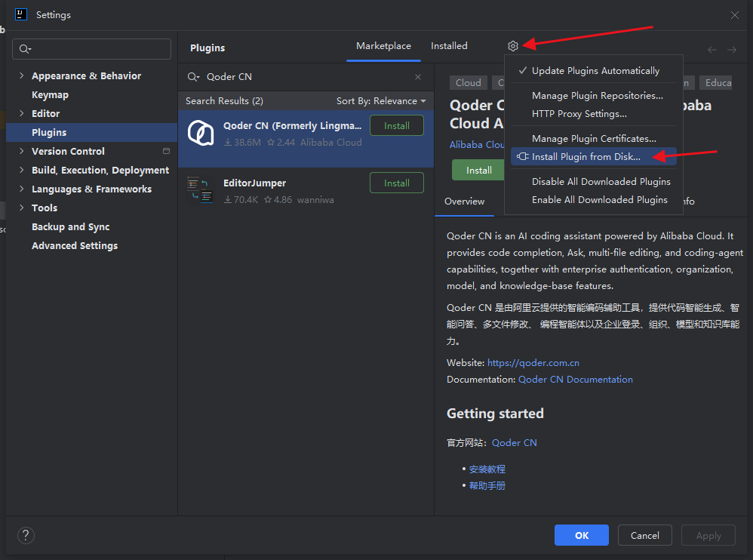This screenshot has width=753, height=560.
Task: Expand Appearance & Behavior tree node
Action: (x=22, y=75)
